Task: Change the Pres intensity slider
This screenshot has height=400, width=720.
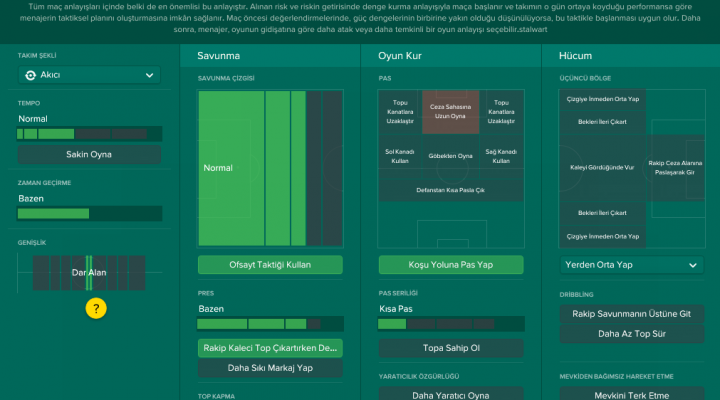Action: 270,324
